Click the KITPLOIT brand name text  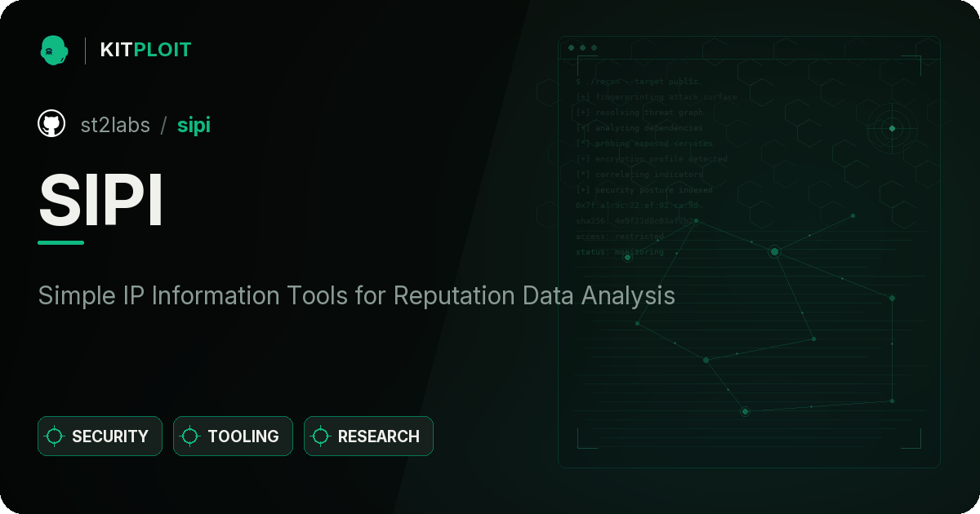[145, 50]
